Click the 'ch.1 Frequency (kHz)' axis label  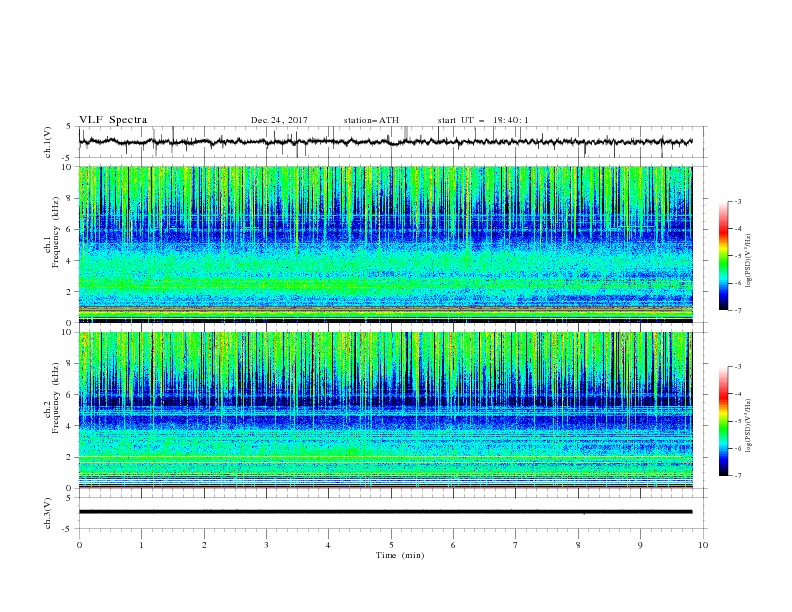[52, 233]
